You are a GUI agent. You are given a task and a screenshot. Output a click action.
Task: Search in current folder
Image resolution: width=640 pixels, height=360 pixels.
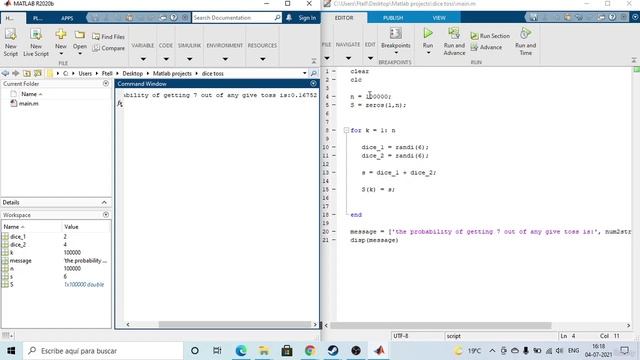coord(313,73)
